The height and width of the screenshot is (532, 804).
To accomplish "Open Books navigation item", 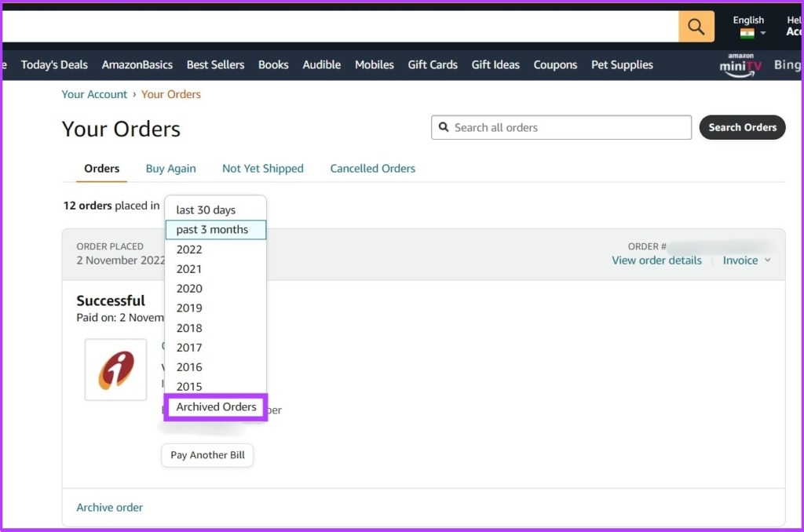I will pos(273,65).
